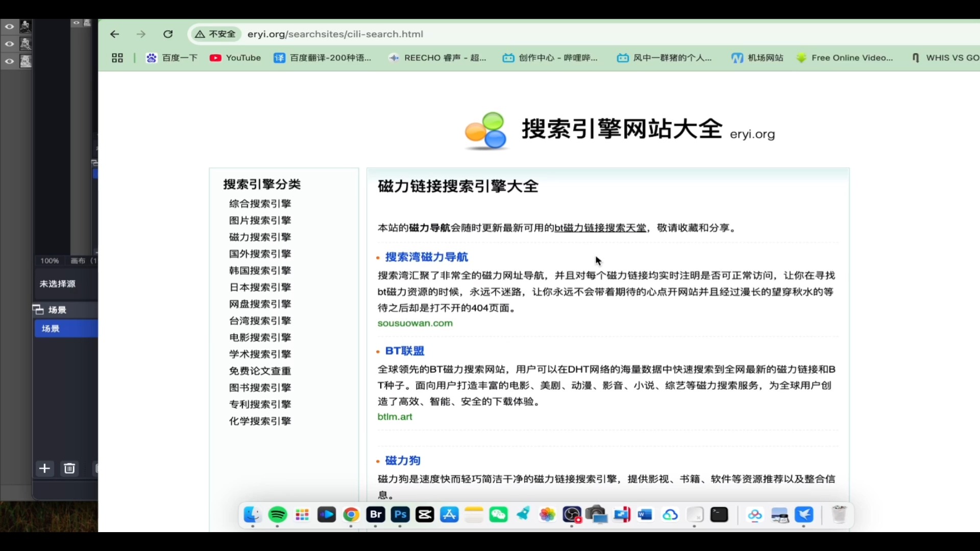The image size is (980, 551).
Task: Click the page refresh button in browser
Action: point(168,34)
